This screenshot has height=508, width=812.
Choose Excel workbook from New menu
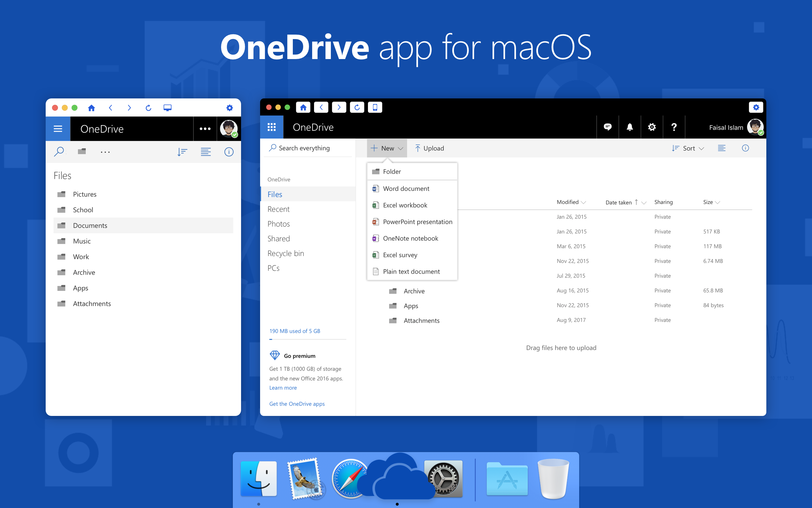[x=412, y=205]
